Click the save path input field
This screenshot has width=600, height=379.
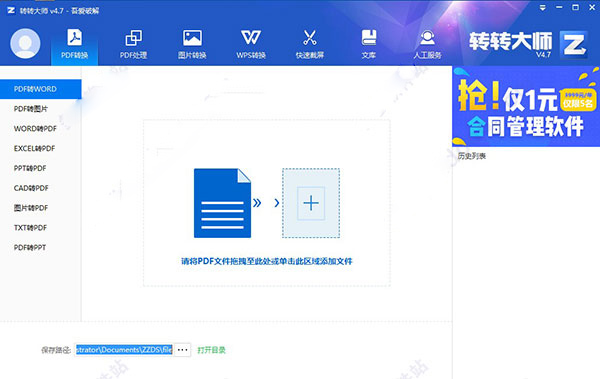[124, 350]
